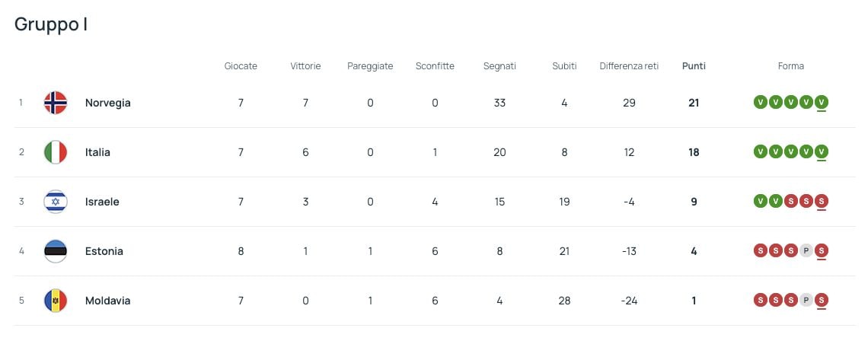The height and width of the screenshot is (344, 868).
Task: Click Israele's underlined latest loss badge
Action: click(x=821, y=202)
